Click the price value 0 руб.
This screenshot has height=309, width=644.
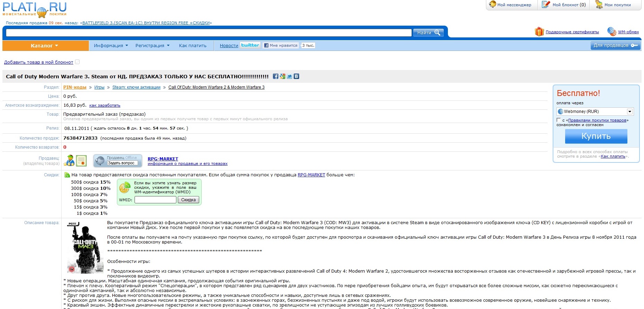pos(70,96)
